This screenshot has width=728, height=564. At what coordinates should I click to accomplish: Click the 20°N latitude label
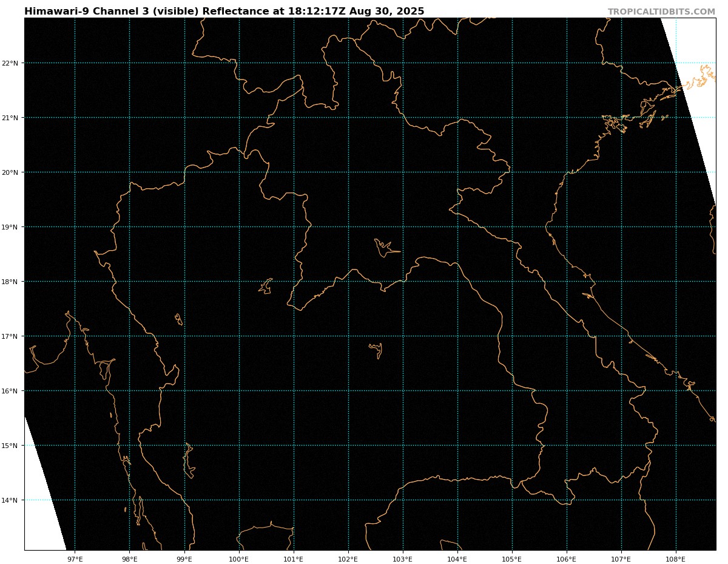coord(10,172)
